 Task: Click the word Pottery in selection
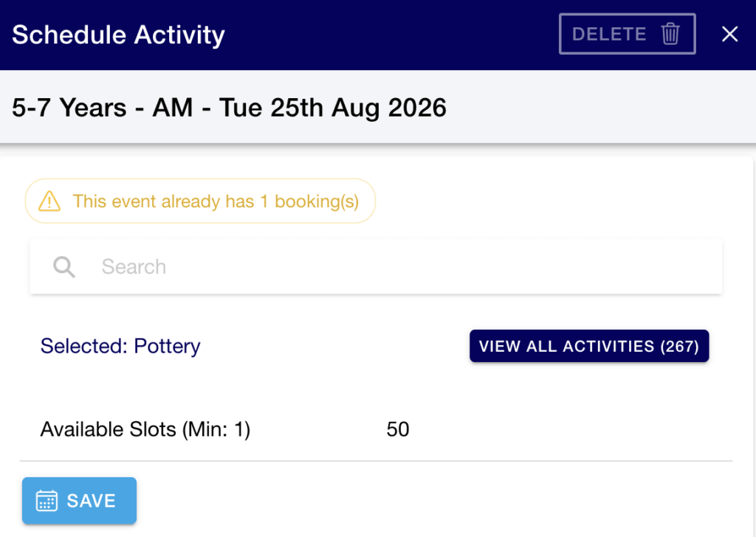pos(167,346)
